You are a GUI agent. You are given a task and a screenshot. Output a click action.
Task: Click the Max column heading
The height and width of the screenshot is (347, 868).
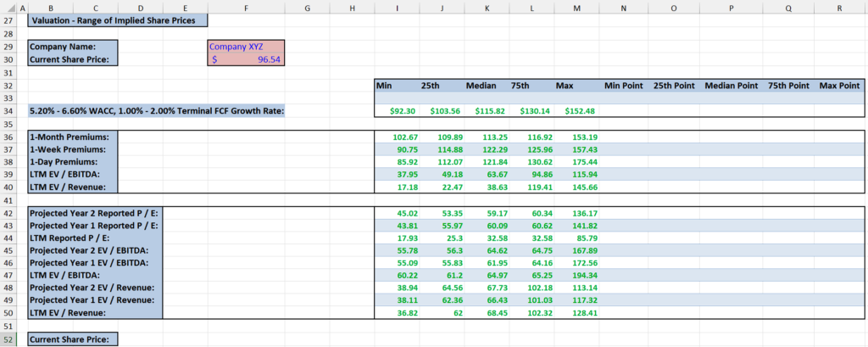[x=565, y=86]
